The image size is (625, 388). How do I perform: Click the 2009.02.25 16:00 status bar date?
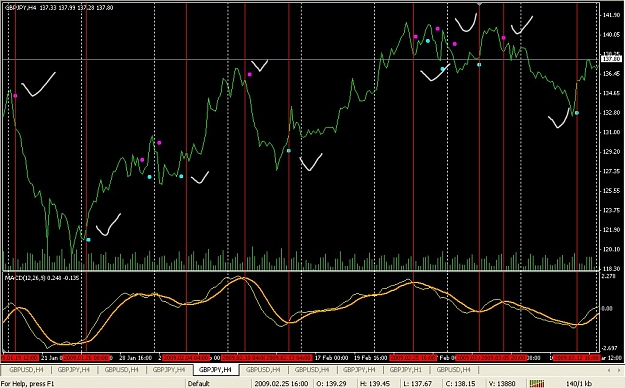[x=281, y=384]
